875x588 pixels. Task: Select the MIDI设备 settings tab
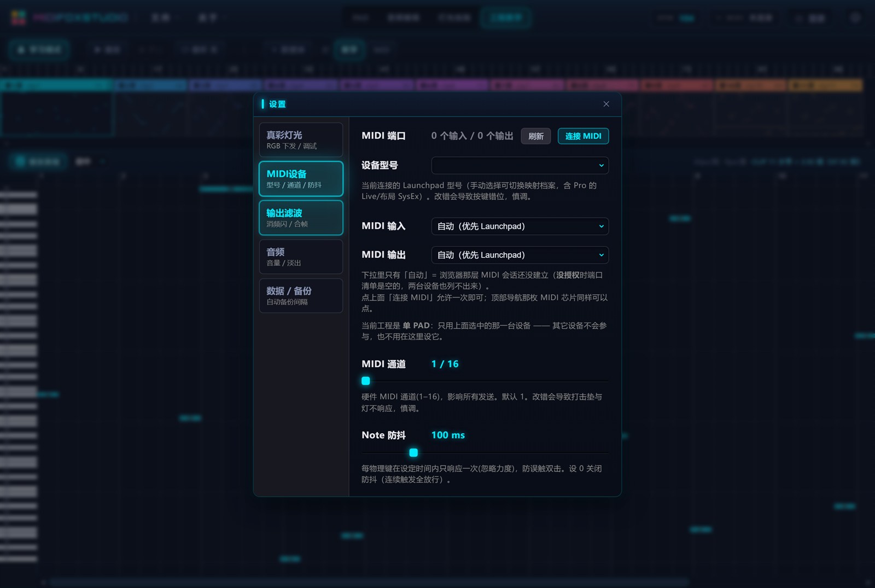[301, 179]
